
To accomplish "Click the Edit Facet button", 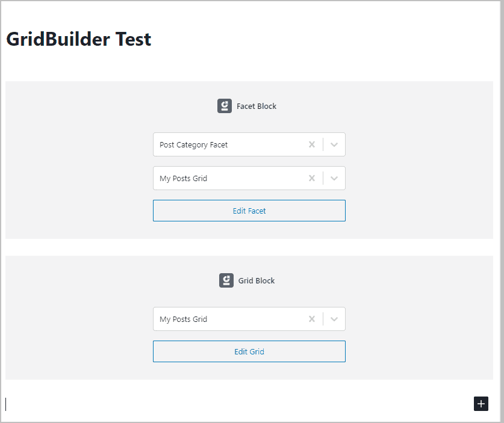I will (x=249, y=210).
